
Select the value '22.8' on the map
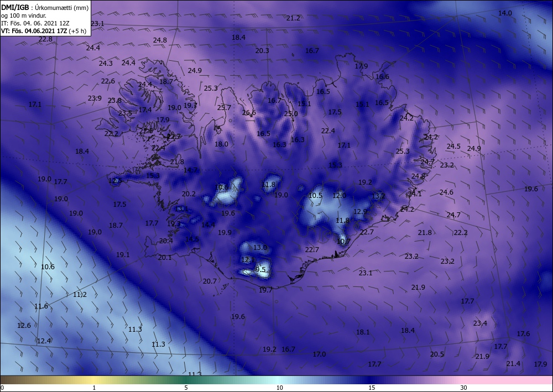coord(45,39)
